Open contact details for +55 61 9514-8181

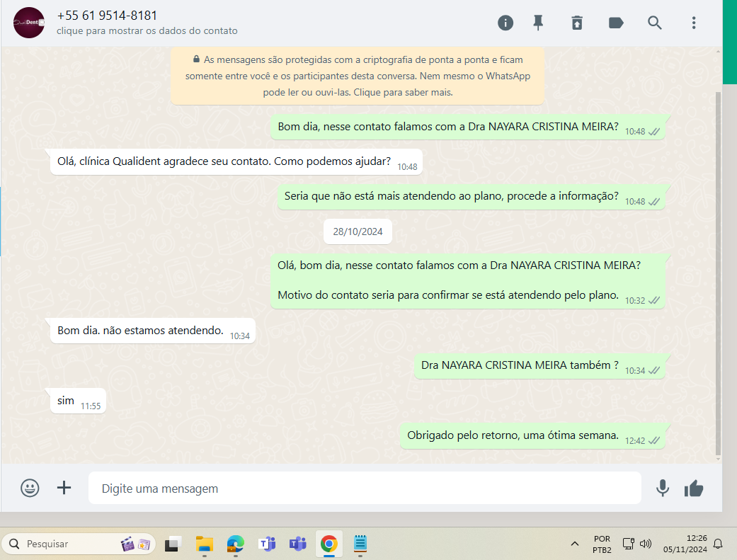coord(107,16)
